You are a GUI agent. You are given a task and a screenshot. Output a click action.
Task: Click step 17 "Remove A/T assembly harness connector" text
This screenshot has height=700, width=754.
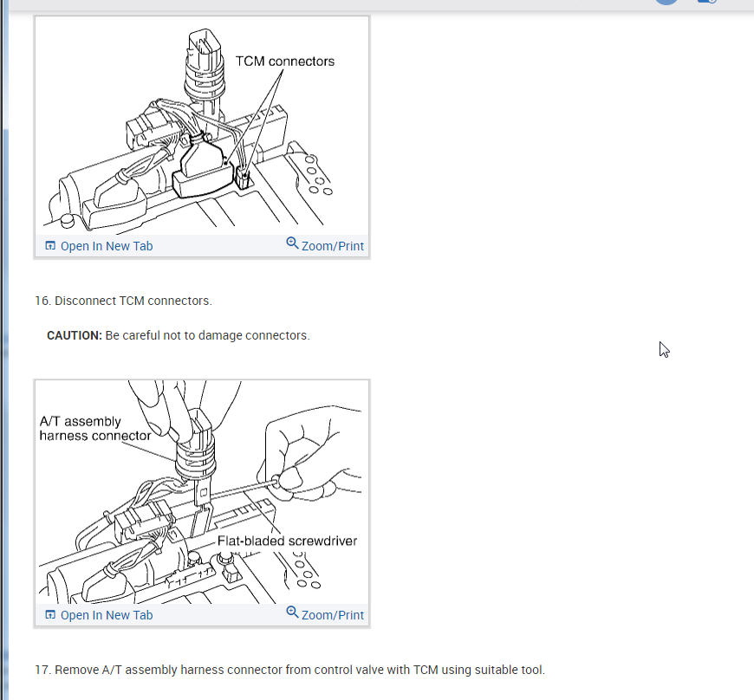coord(290,671)
